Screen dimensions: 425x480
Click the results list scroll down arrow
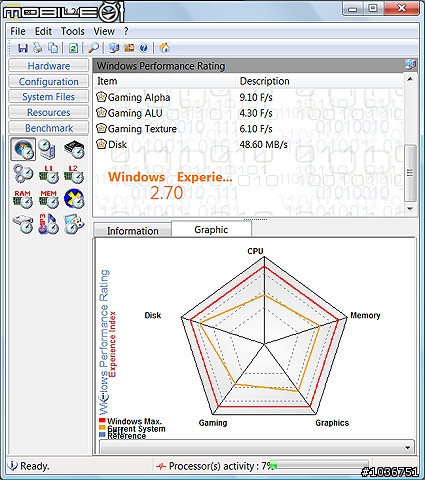(x=410, y=209)
